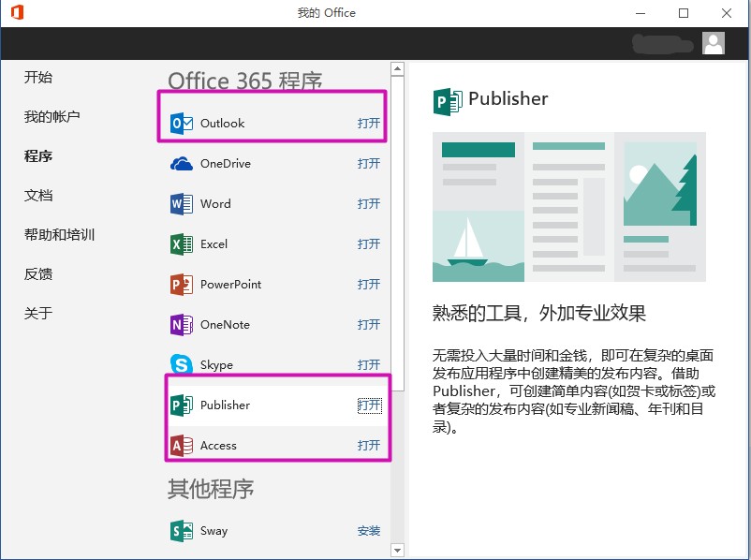This screenshot has height=560, width=751.
Task: Select the 程序 section
Action: point(38,155)
